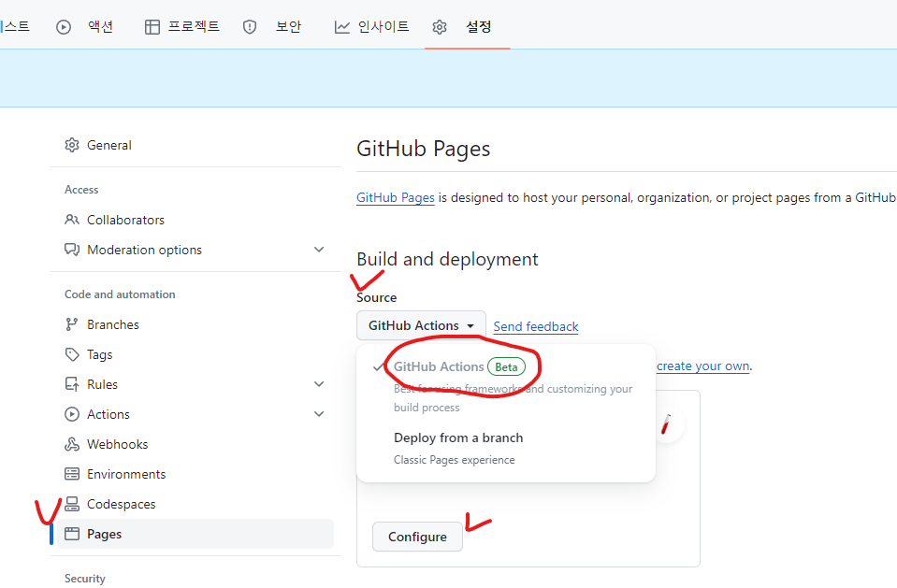Click the create your own link
The width and height of the screenshot is (897, 588).
click(703, 366)
